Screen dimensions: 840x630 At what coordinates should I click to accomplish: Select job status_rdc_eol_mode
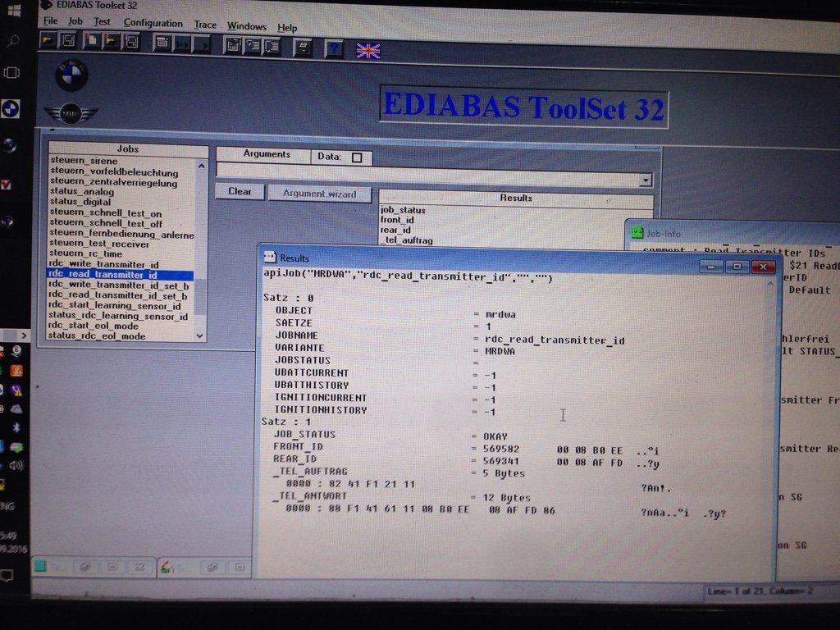coord(97,336)
